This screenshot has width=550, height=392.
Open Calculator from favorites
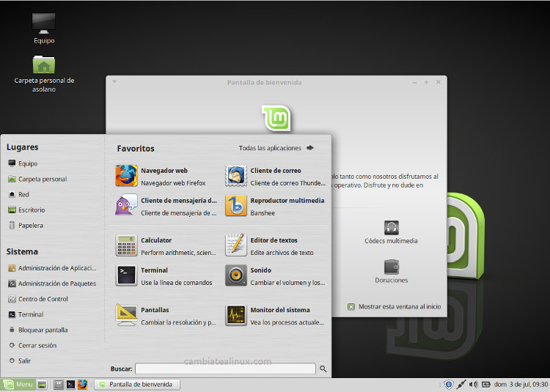pos(166,246)
